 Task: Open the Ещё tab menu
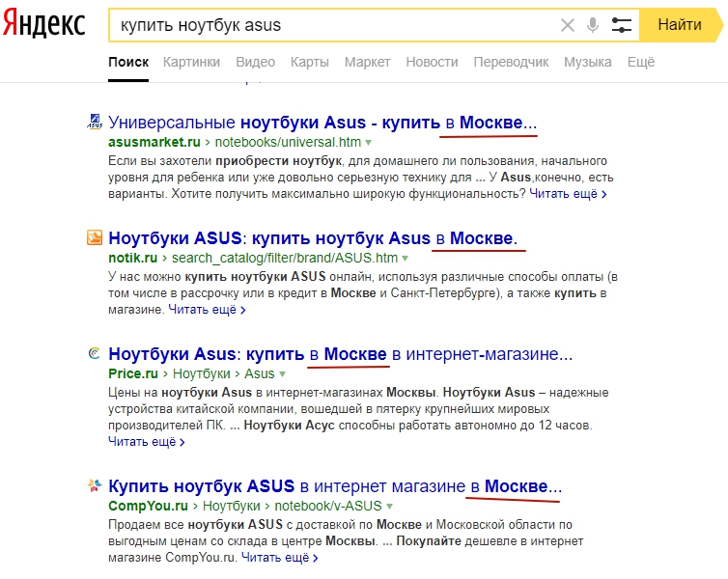click(641, 62)
